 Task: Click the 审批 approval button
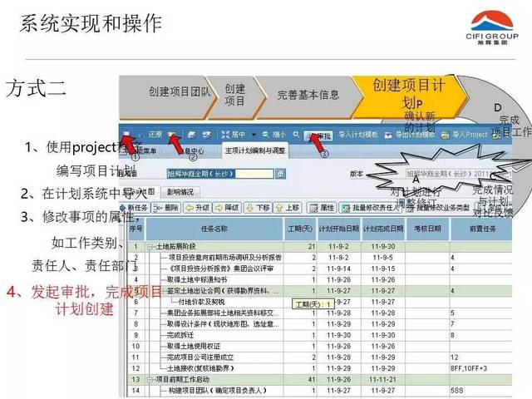(x=318, y=136)
